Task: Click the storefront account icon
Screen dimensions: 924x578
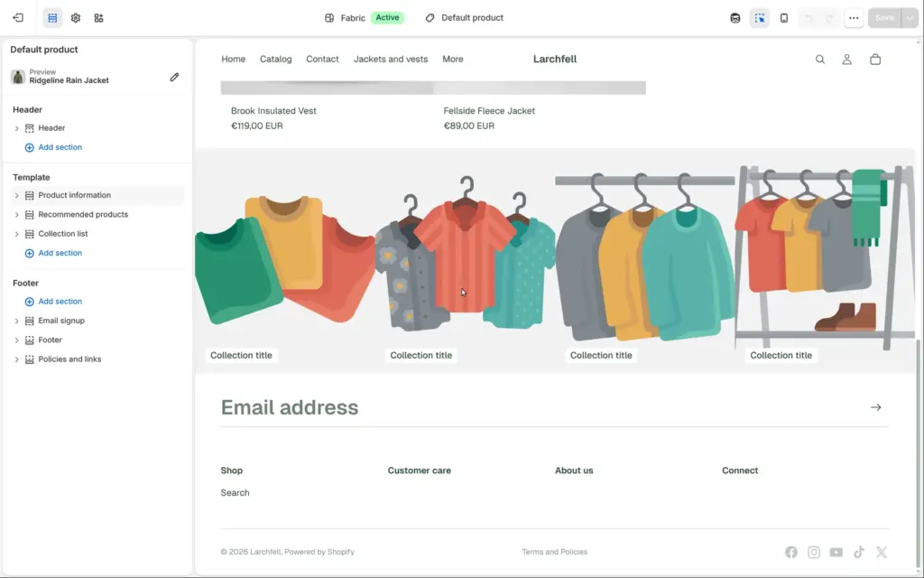Action: pyautogui.click(x=846, y=59)
